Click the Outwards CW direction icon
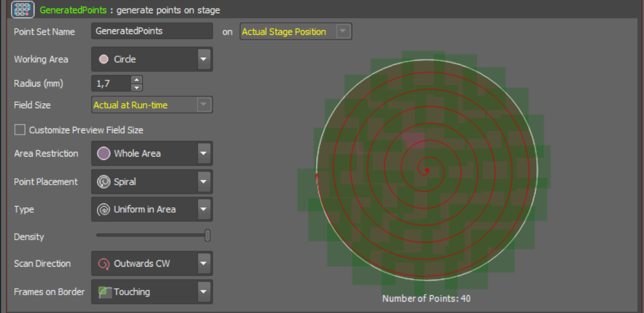644x313 pixels. click(x=104, y=264)
